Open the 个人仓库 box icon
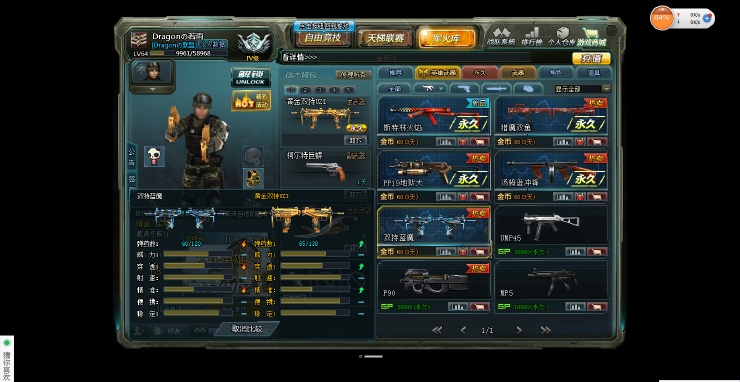 click(x=562, y=37)
